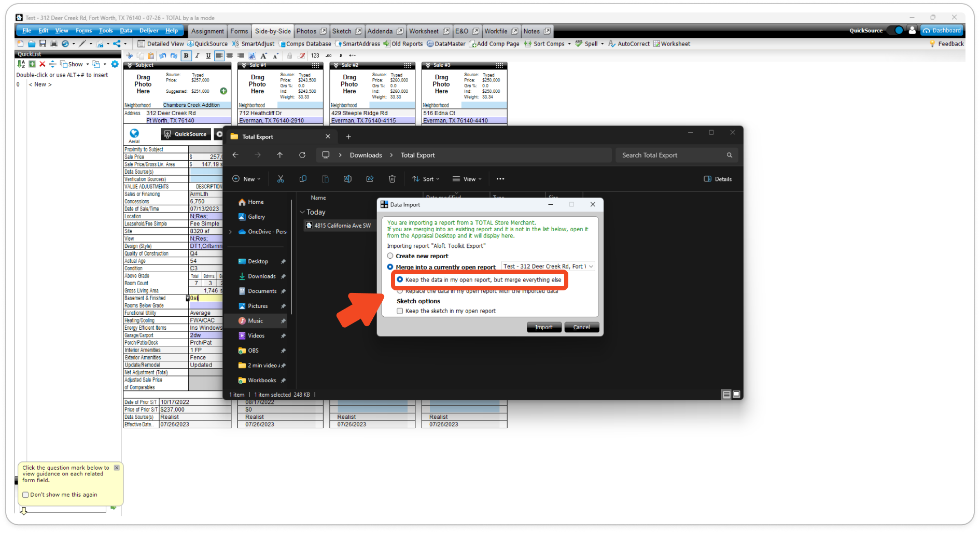The width and height of the screenshot is (980, 533).
Task: Click the Import button in Data Import
Action: (x=544, y=327)
